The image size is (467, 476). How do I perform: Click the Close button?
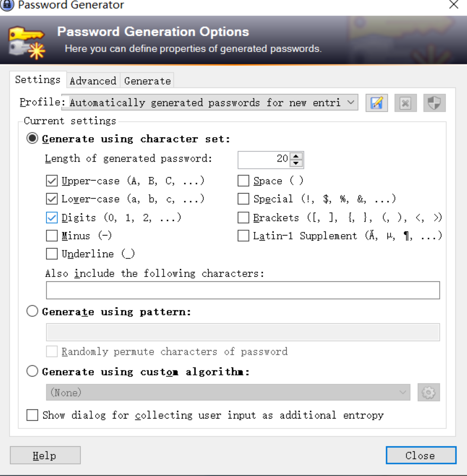click(420, 455)
